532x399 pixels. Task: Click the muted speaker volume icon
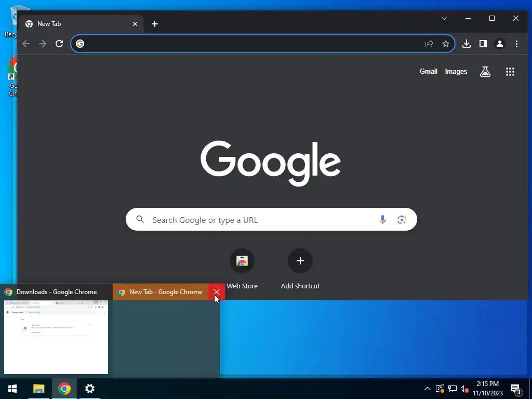(x=464, y=389)
